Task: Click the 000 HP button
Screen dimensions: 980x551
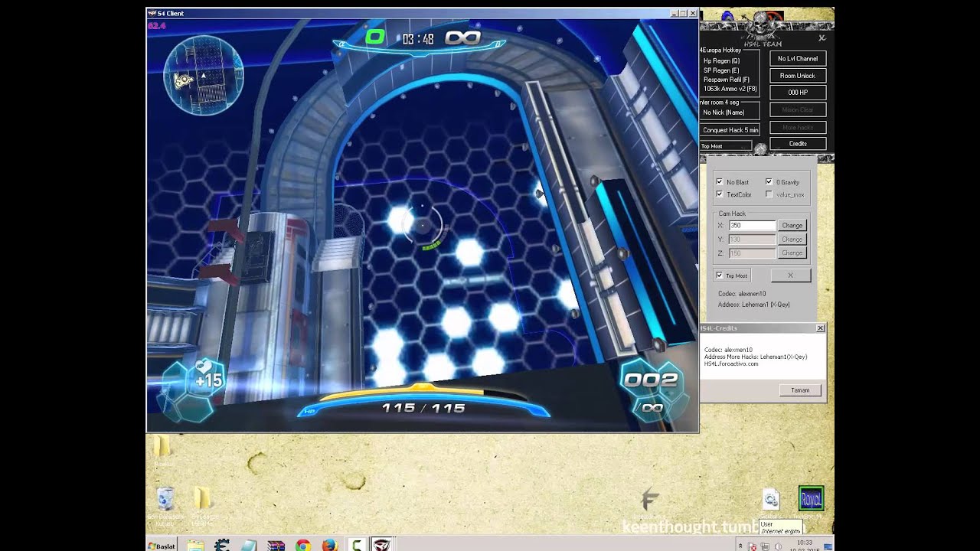Action: (x=798, y=93)
